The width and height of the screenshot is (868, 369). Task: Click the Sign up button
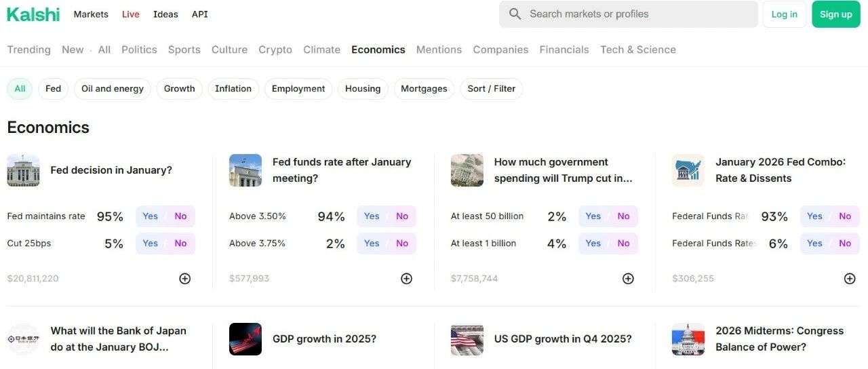tap(836, 14)
